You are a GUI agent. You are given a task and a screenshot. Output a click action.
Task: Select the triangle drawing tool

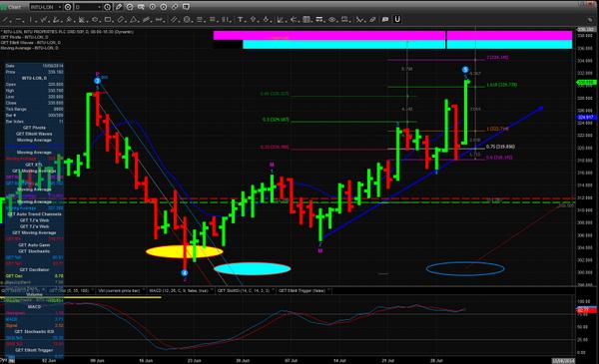(x=133, y=19)
